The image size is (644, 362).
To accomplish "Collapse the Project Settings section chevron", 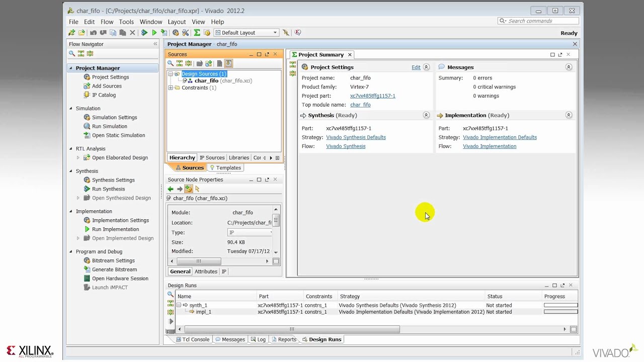I will [x=426, y=67].
